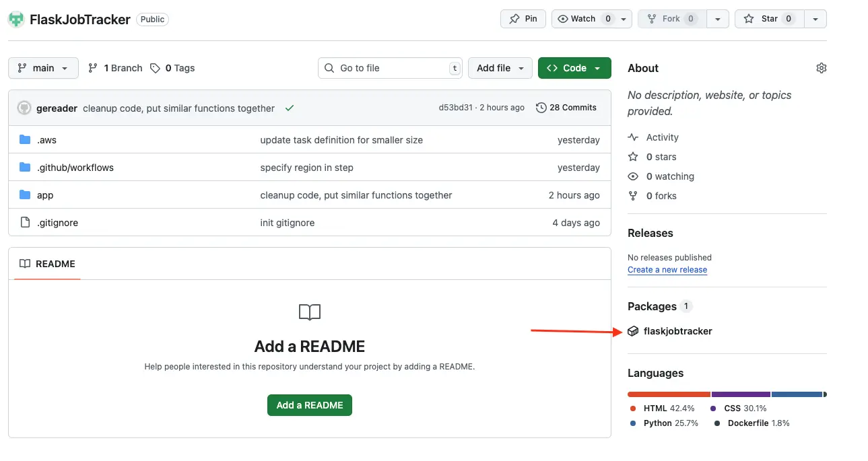Open the flaskjobtracker package

tap(677, 331)
